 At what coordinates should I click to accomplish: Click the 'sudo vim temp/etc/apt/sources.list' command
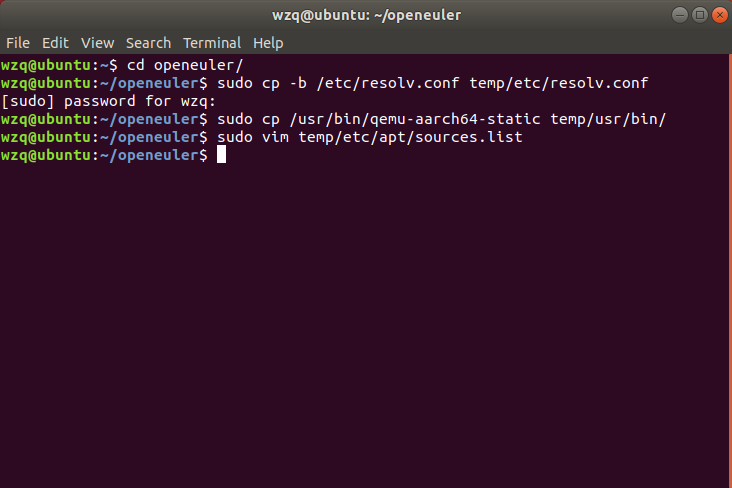coord(370,137)
